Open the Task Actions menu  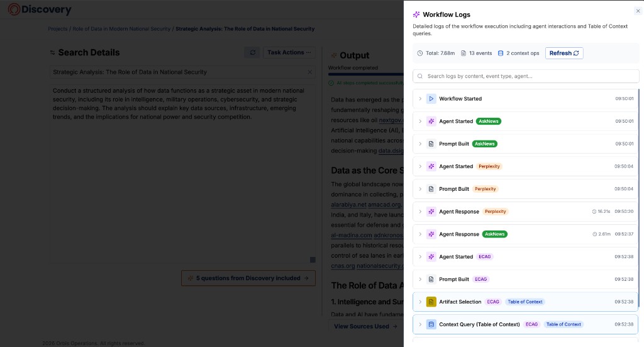point(289,52)
